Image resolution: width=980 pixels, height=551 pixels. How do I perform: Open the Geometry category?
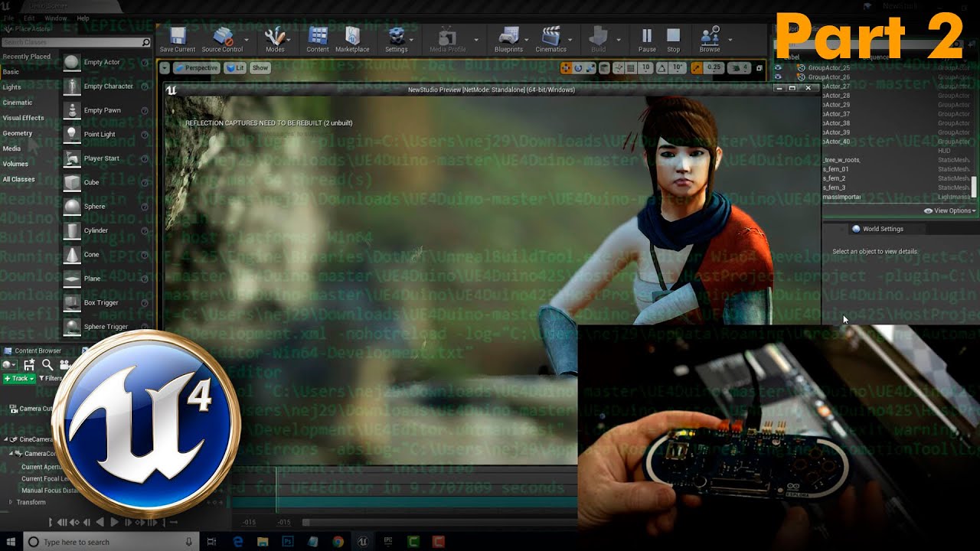coord(18,133)
